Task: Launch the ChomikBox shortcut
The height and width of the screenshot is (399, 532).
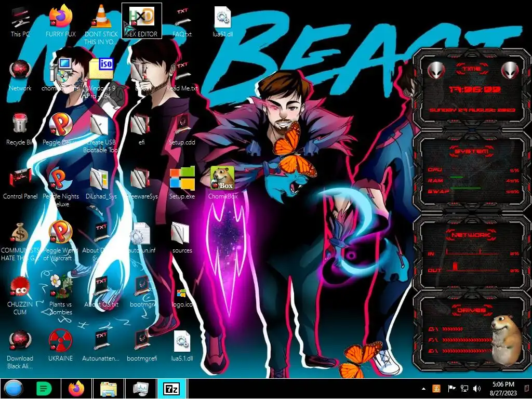Action: [222, 183]
